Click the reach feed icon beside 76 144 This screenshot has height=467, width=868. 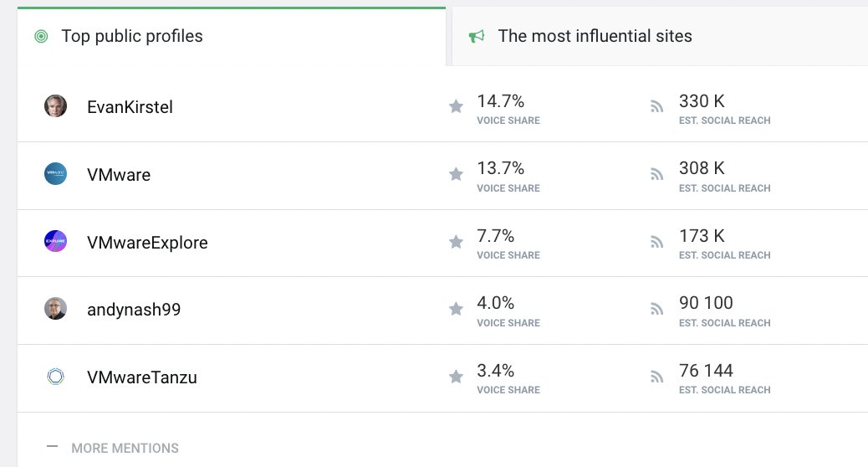656,377
